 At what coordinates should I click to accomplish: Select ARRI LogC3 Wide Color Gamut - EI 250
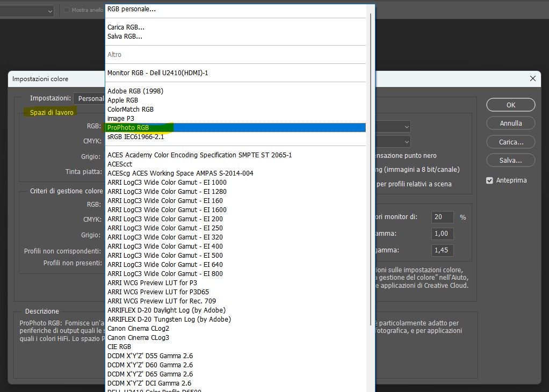235,228
